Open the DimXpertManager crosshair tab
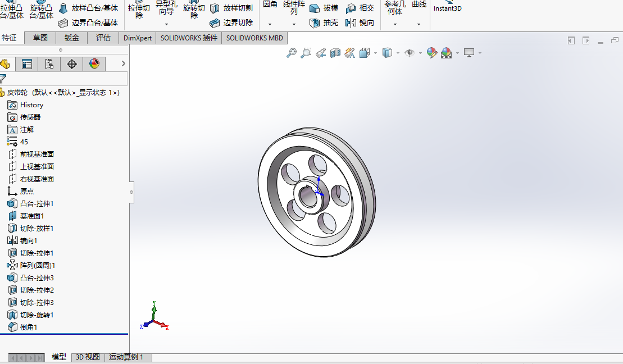Viewport: 623px width, 364px height. click(x=72, y=64)
